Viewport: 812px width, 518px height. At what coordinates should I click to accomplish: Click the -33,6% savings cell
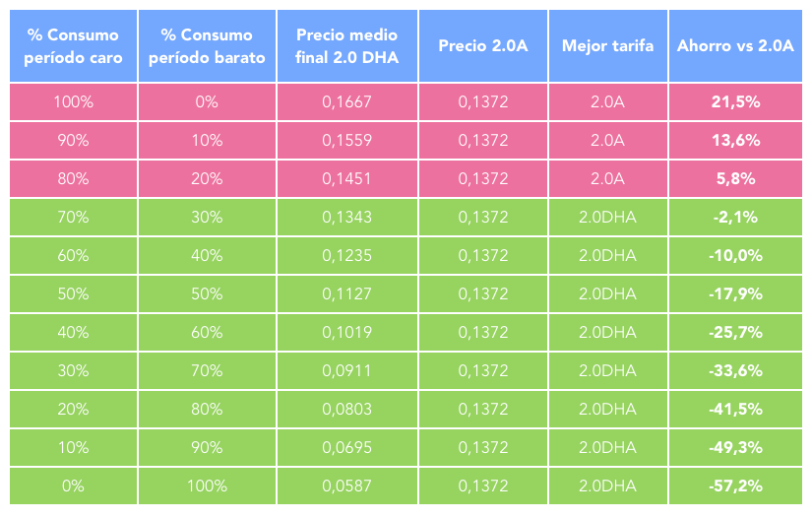(x=735, y=371)
